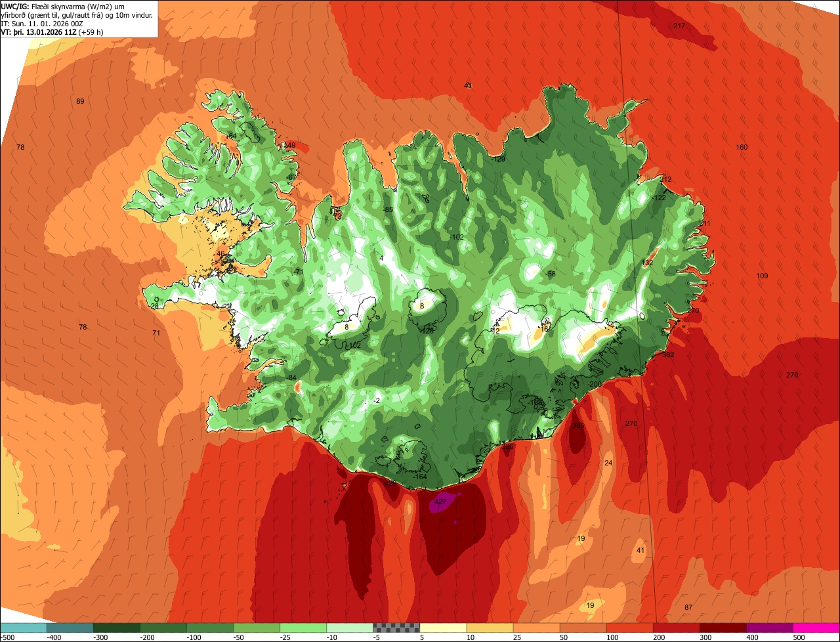Click the -67 value on the map
Viewport: 840px width, 642px height.
(x=292, y=178)
